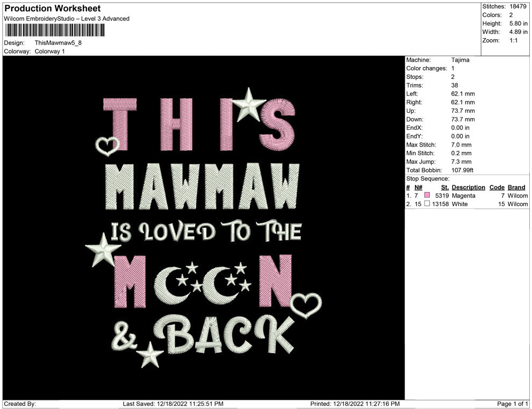The height and width of the screenshot is (409, 532).
Task: Click the Magenta color swatch
Action: point(427,195)
